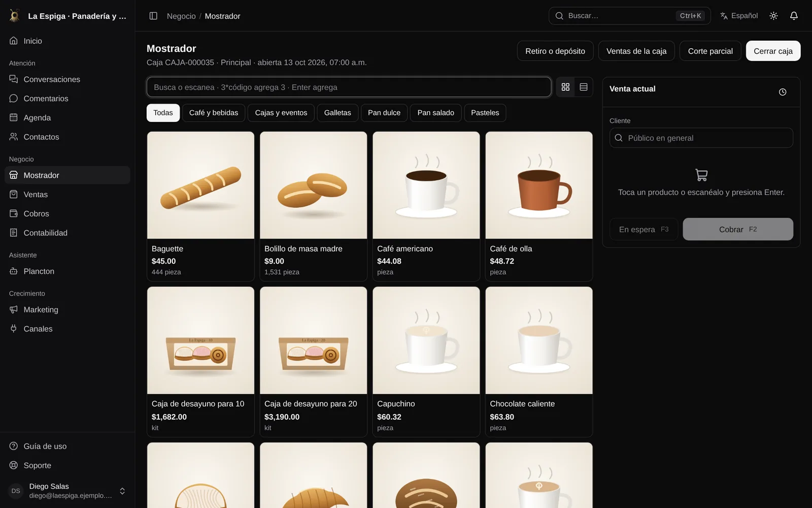Image resolution: width=812 pixels, height=508 pixels.
Task: Click the Retiro o depósito button
Action: [555, 51]
